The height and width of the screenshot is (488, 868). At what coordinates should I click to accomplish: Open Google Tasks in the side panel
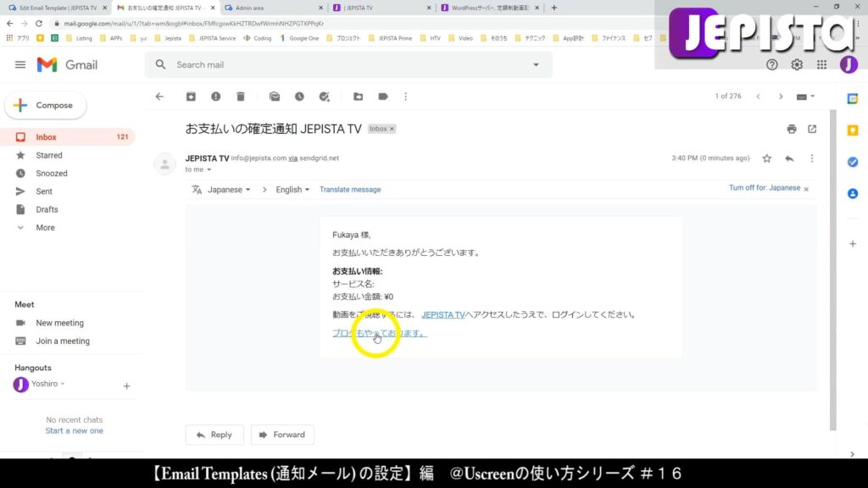[853, 162]
